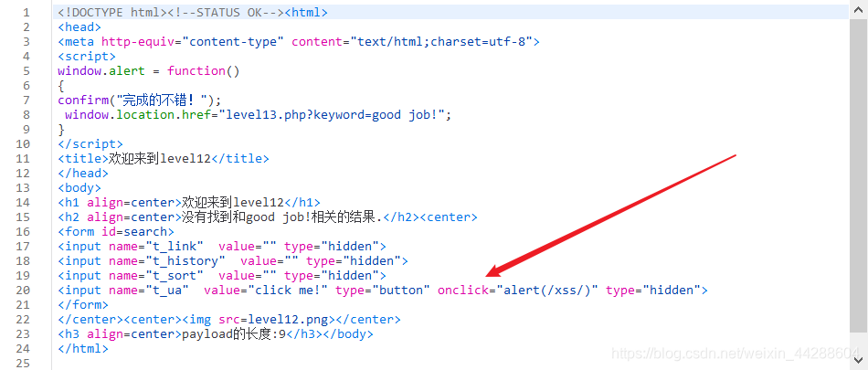Click the "level13.php?keyword=good job!" string

pos(332,115)
